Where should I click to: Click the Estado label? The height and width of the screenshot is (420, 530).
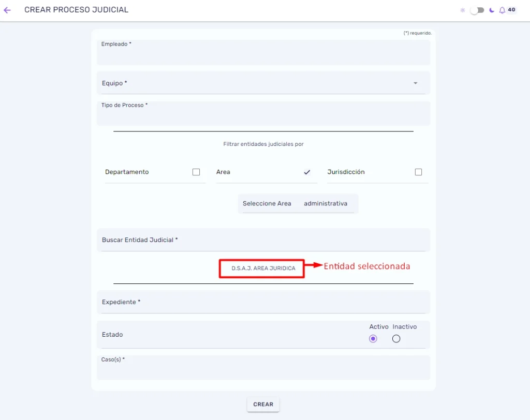(x=112, y=335)
